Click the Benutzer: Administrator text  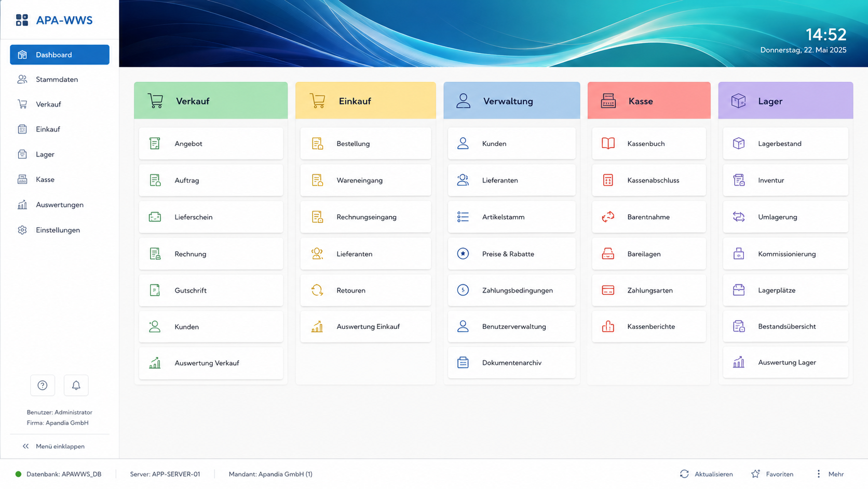59,412
